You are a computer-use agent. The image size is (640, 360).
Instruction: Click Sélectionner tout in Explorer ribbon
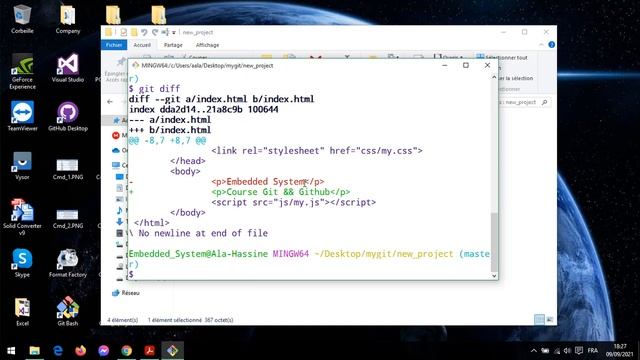tap(502, 58)
